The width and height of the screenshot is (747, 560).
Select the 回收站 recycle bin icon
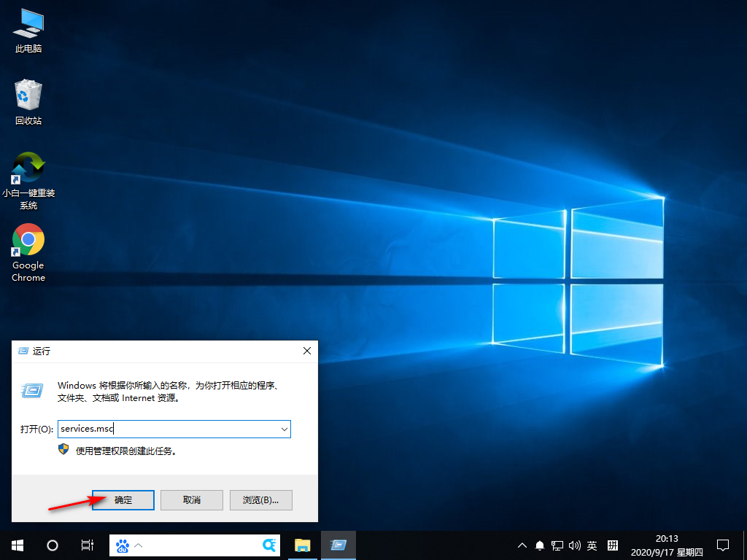pos(28,102)
